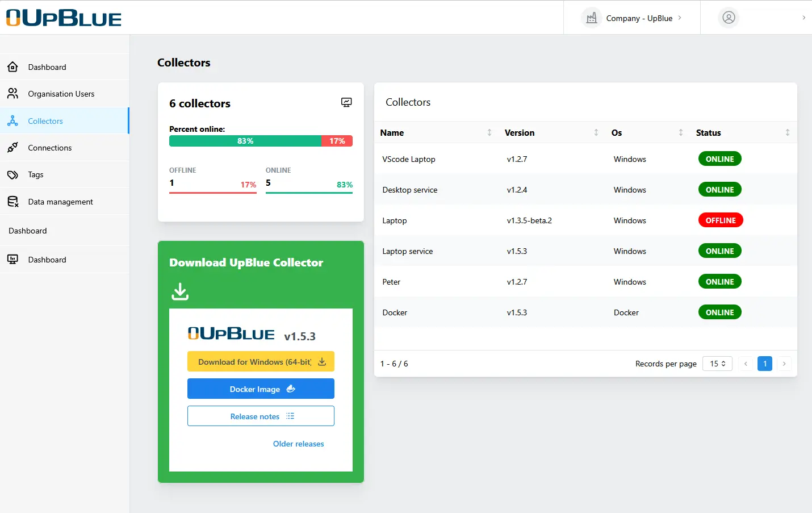Screen dimensions: 812x513
Task: Click the UpBlue logo in header
Action: [64, 18]
